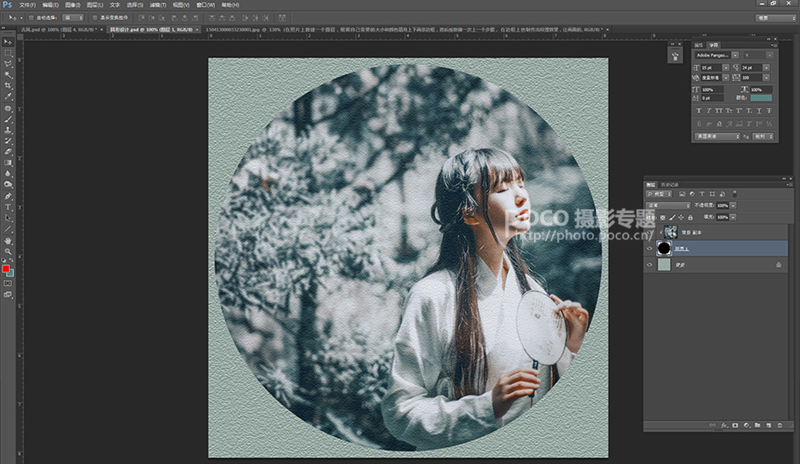This screenshot has height=464, width=800.
Task: Click the teal text color swatch
Action: 761,97
